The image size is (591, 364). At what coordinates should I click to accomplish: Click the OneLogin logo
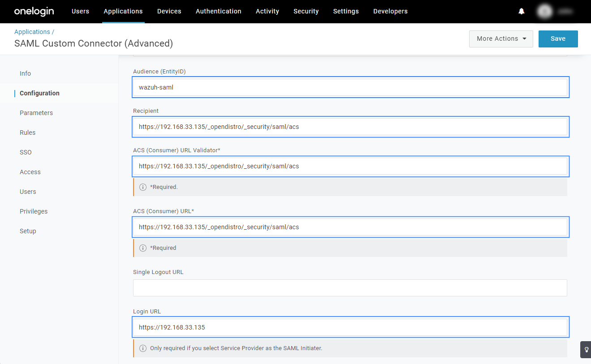coord(34,11)
